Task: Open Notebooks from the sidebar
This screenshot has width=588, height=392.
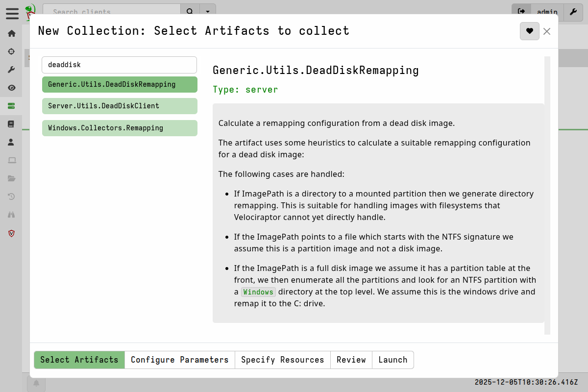Action: click(x=11, y=123)
